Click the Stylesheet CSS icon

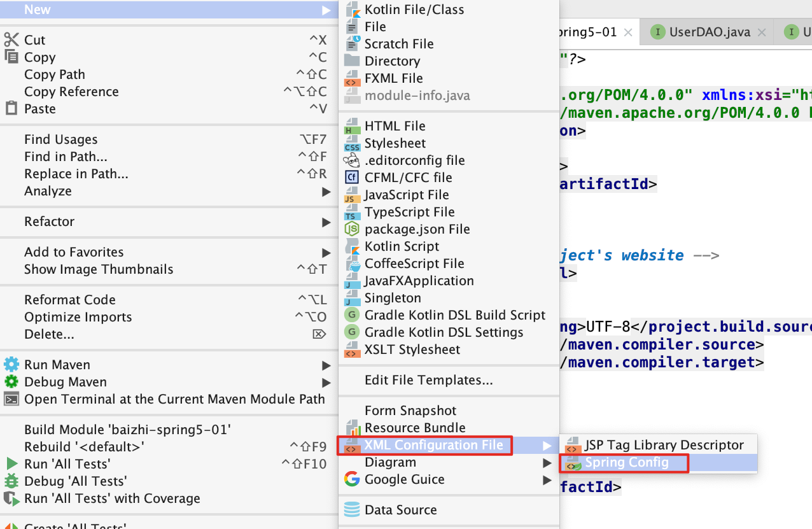pyautogui.click(x=352, y=143)
